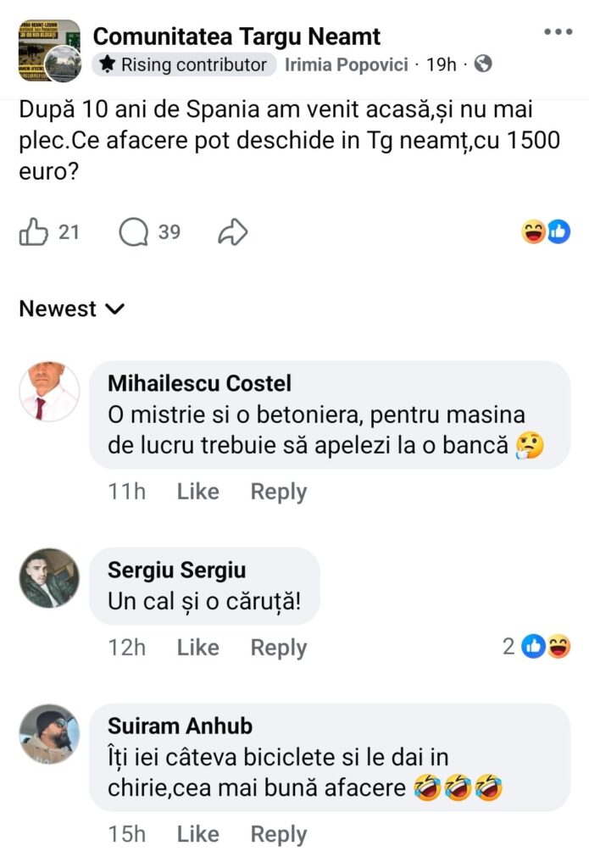Screen dimensions: 589x868
Task: Open Mihailescu Costel's profile picture
Action: click(49, 392)
